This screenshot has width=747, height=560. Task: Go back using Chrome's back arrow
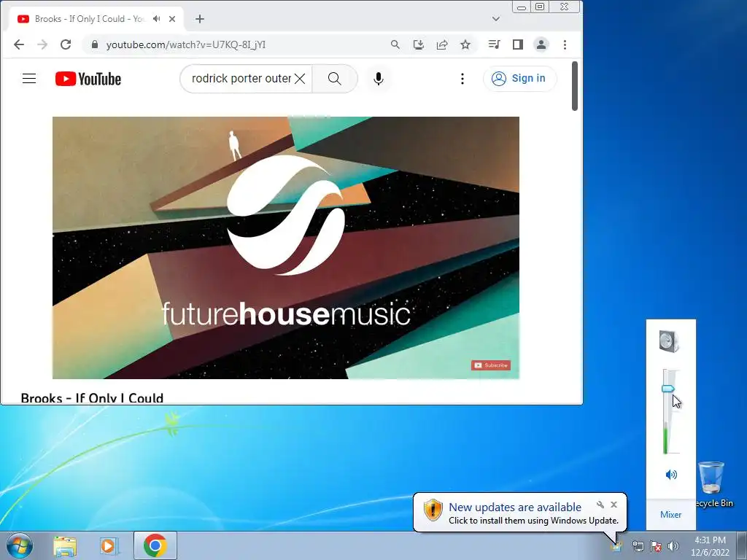point(19,44)
